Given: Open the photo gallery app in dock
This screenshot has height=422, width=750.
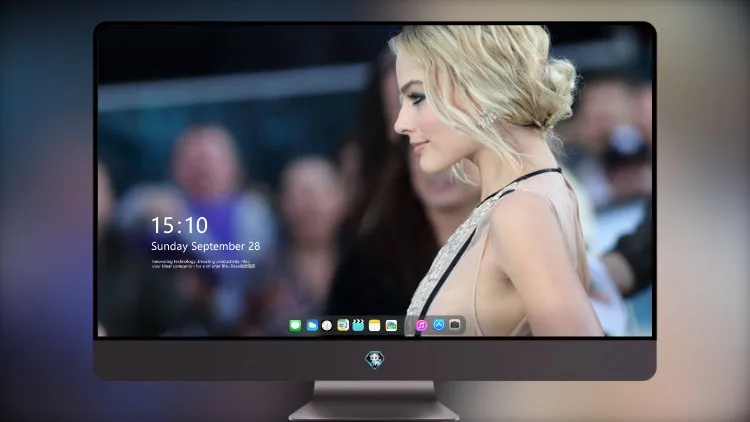Looking at the screenshot, I should (x=391, y=325).
